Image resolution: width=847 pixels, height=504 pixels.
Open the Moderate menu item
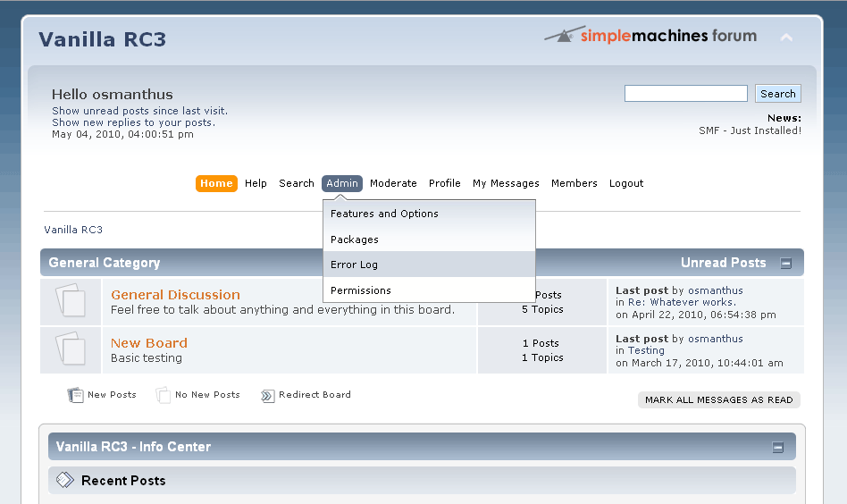[393, 184]
